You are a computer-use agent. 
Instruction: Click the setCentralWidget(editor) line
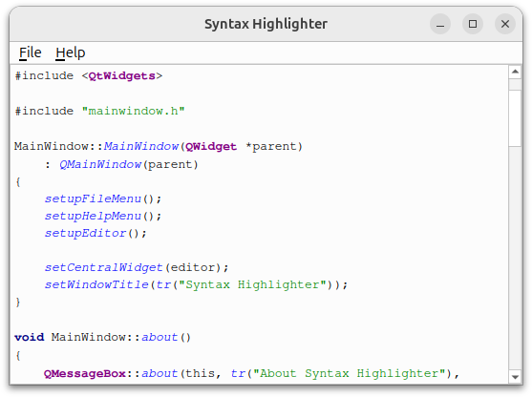(137, 267)
